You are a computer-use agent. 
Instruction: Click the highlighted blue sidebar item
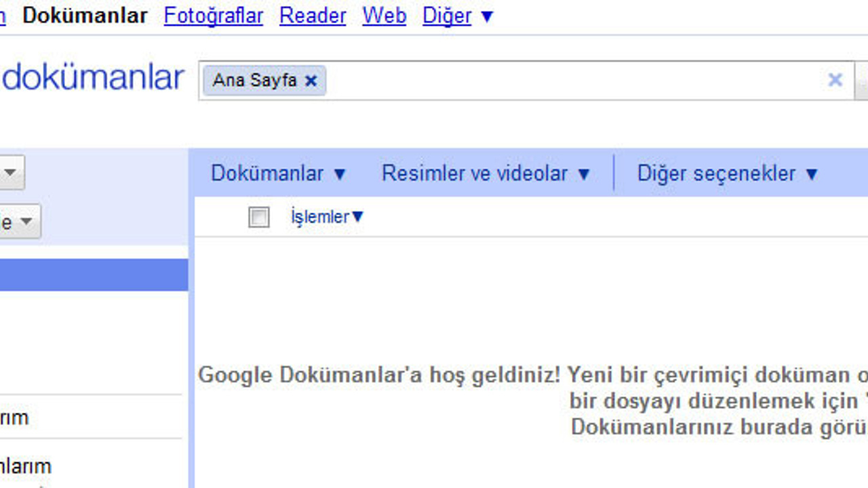pos(94,274)
